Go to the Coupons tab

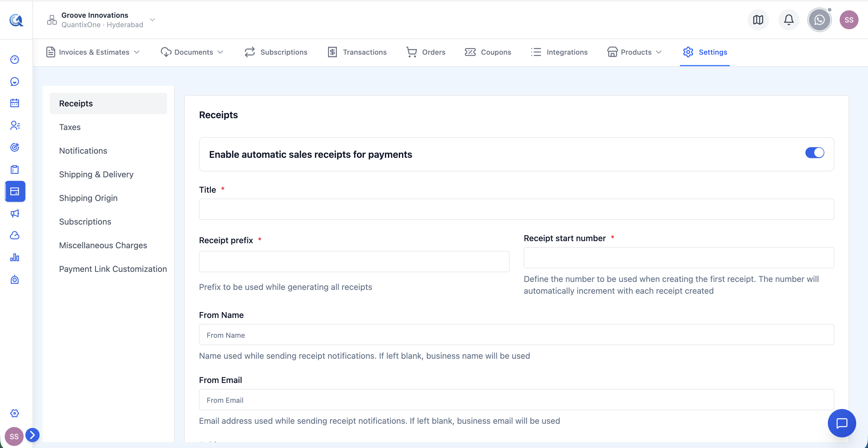pyautogui.click(x=487, y=52)
